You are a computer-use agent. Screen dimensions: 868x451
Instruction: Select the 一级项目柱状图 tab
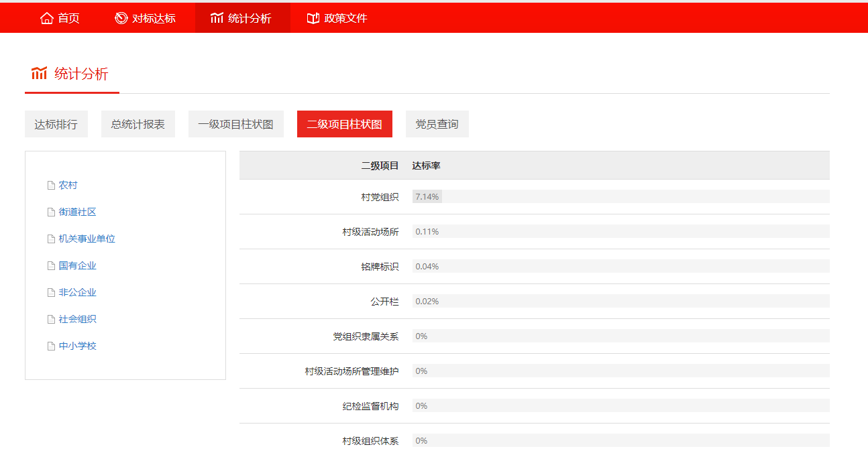[x=236, y=124]
